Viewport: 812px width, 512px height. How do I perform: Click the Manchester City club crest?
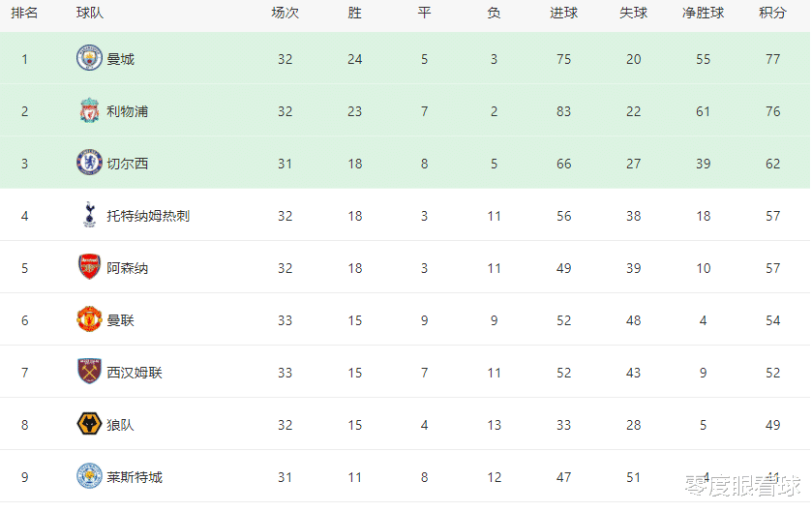89,58
